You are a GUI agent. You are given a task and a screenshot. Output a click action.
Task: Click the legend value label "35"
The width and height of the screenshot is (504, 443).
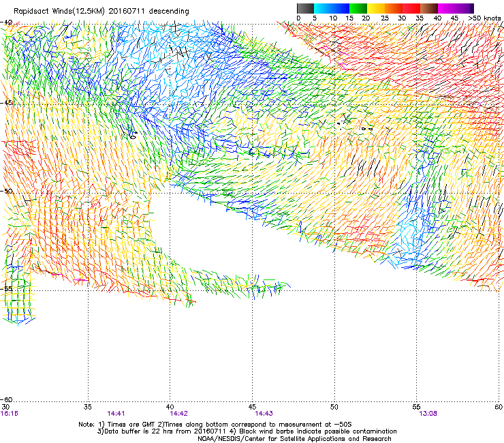pos(420,18)
